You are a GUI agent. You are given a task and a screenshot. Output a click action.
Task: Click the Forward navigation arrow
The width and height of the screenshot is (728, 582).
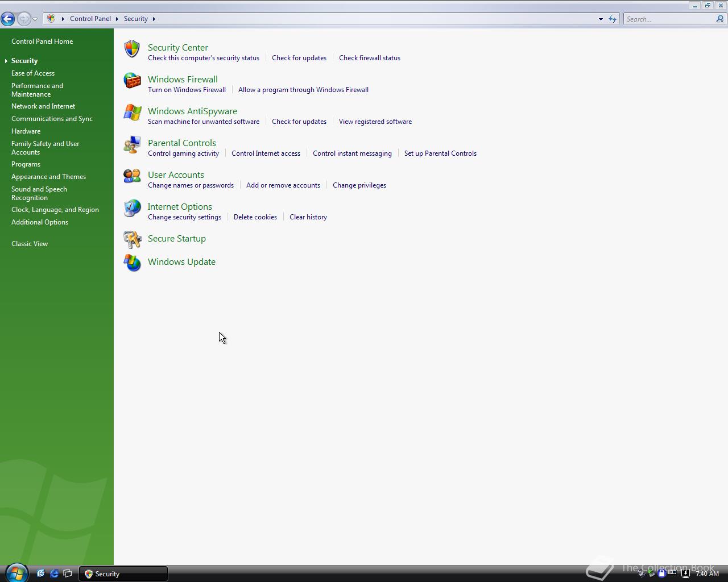click(x=23, y=19)
